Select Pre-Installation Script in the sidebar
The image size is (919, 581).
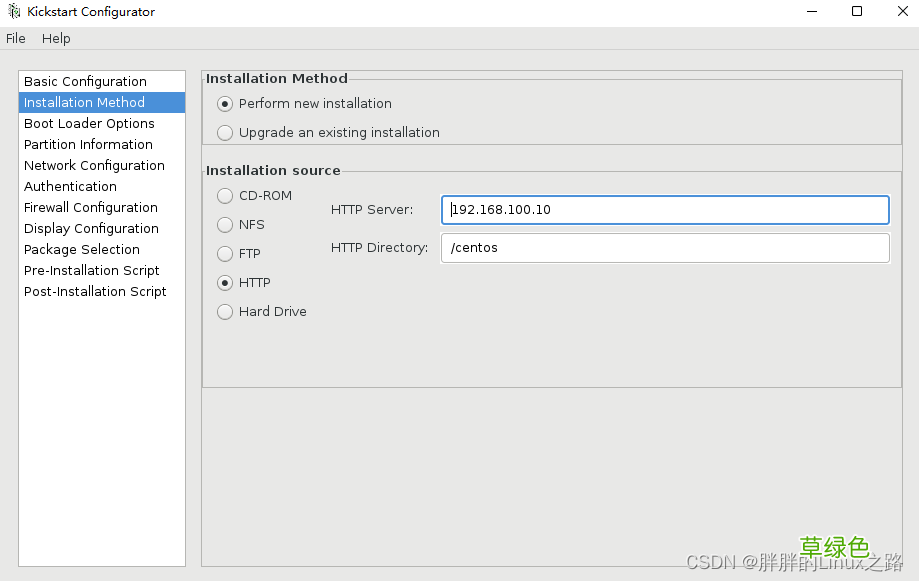click(91, 270)
